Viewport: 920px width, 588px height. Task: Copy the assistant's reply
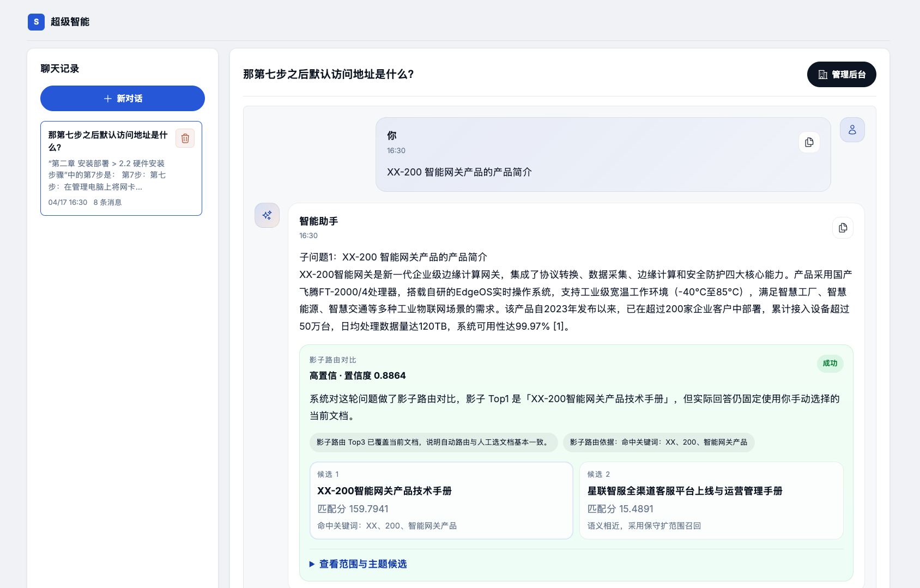coord(843,228)
